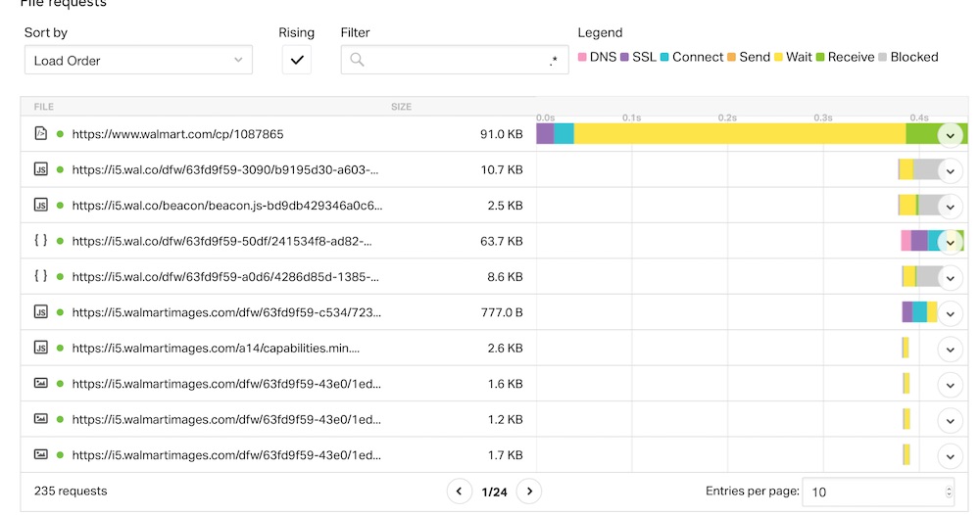Open the walmartimages.com 63fd9f59-c534 request
Image resolution: width=980 pixels, height=515 pixels.
pos(226,312)
